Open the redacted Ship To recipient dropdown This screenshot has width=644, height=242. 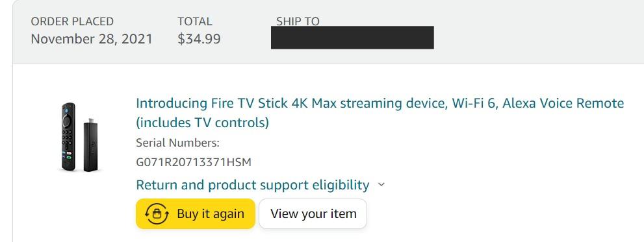[352, 38]
